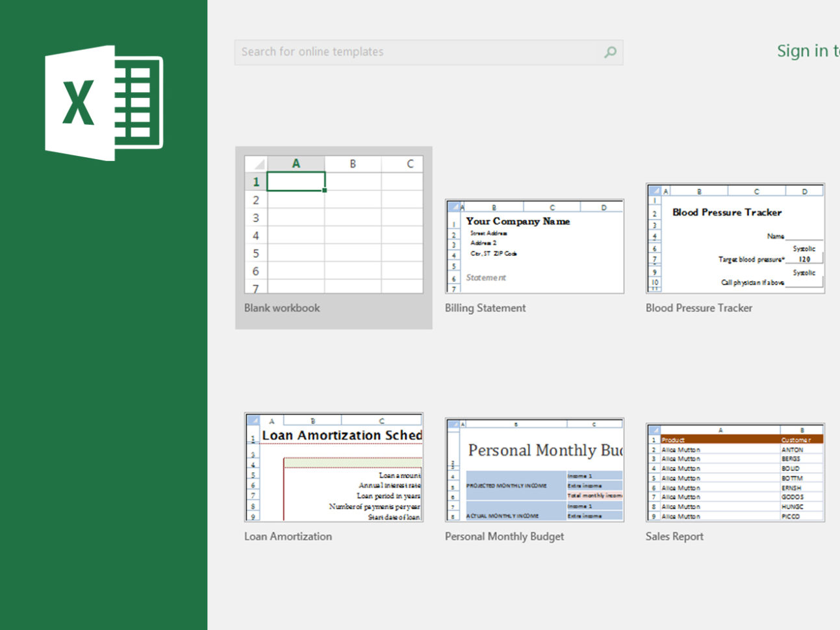Screen dimensions: 840x630
Task: Click the Sign in link
Action: coord(808,51)
